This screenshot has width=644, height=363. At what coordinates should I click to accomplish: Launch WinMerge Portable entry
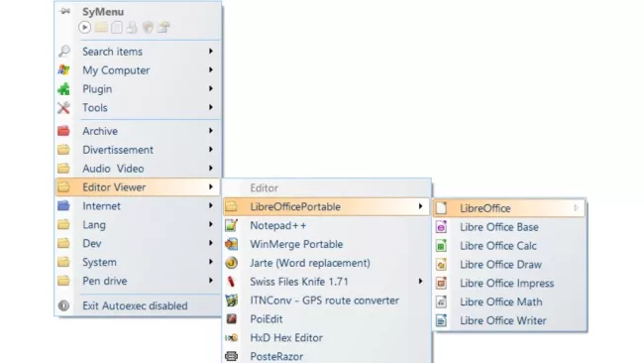click(x=327, y=244)
